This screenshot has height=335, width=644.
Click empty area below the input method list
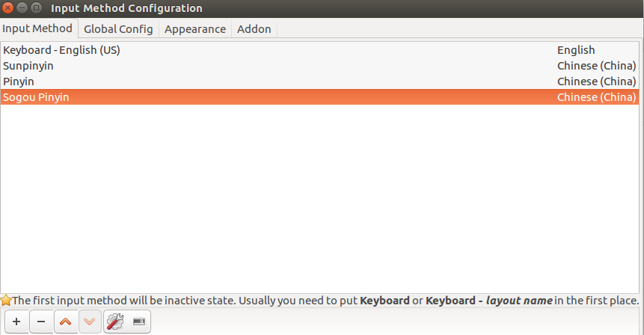[x=319, y=202]
